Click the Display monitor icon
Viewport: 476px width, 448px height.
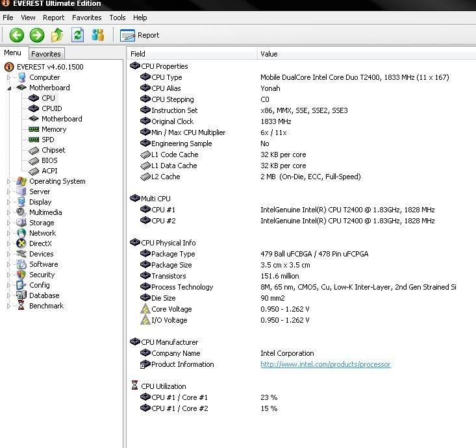click(21, 202)
